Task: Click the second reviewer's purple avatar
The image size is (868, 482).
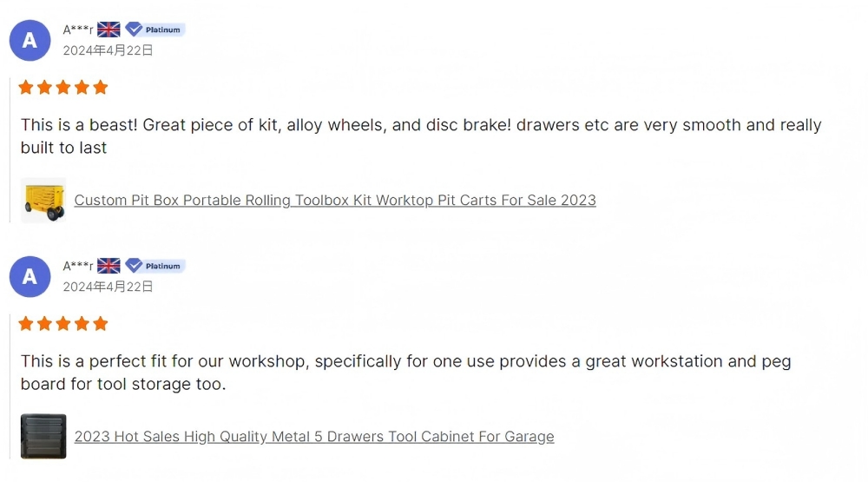Action: (30, 276)
